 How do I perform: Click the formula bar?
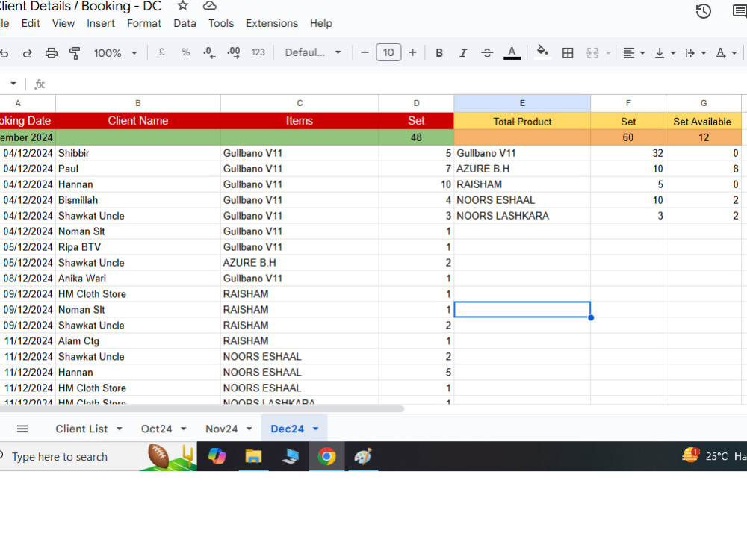(x=395, y=84)
